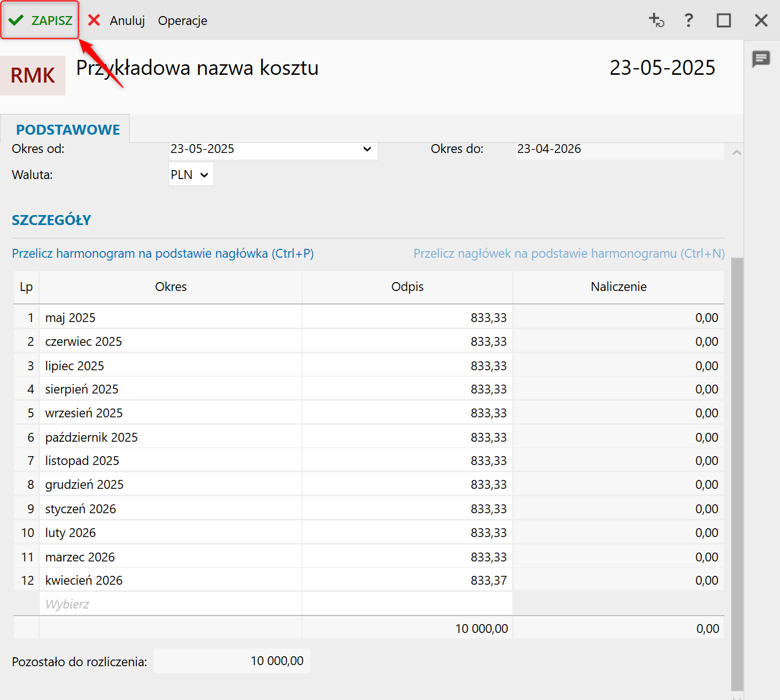Click the title Przykładowa nazwa kosztu

(197, 68)
